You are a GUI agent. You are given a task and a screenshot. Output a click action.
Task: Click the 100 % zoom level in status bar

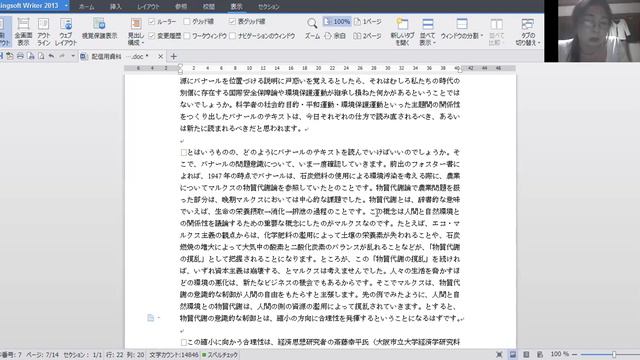[x=559, y=354]
